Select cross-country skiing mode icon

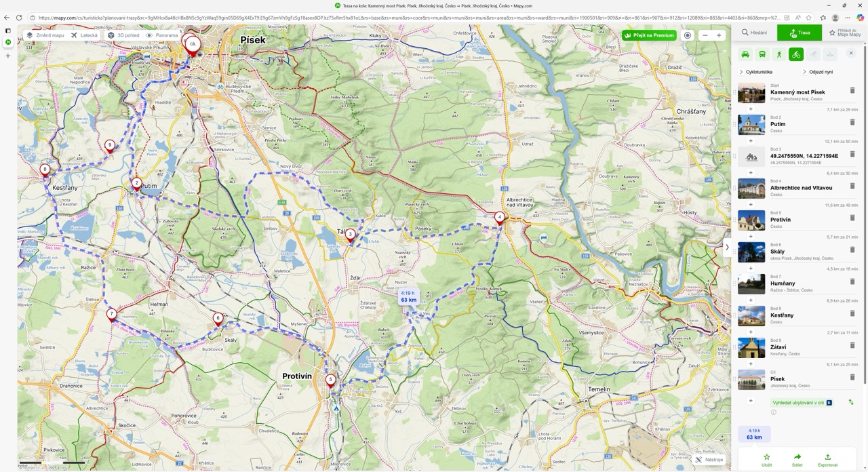[x=813, y=54]
